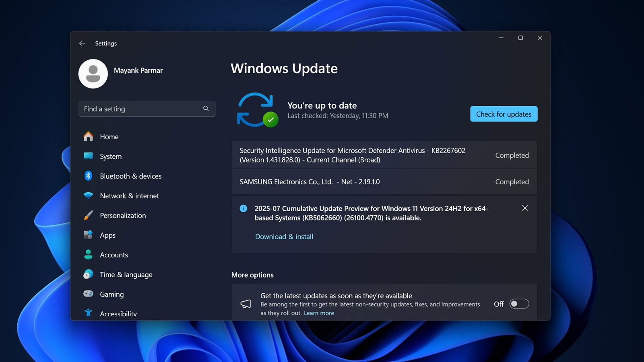Image resolution: width=644 pixels, height=362 pixels.
Task: Open the Mayank Parmar profile avatar
Action: tap(93, 74)
